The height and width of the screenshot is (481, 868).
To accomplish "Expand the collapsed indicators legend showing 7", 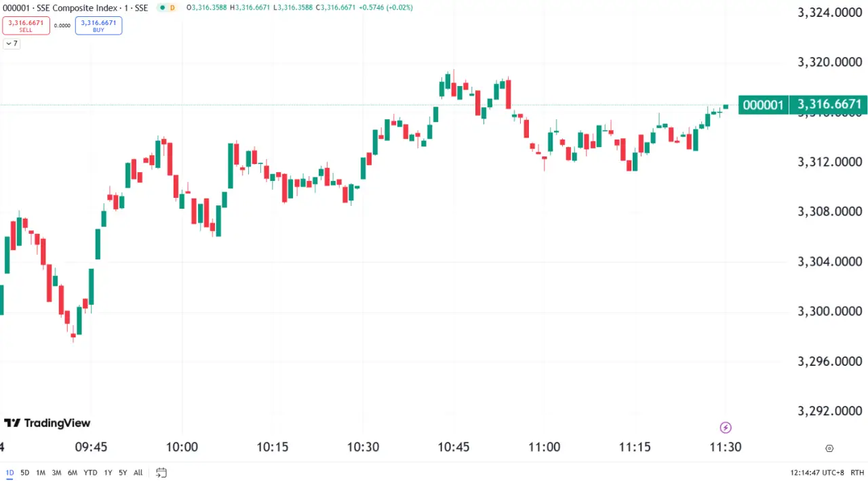I will 12,43.
